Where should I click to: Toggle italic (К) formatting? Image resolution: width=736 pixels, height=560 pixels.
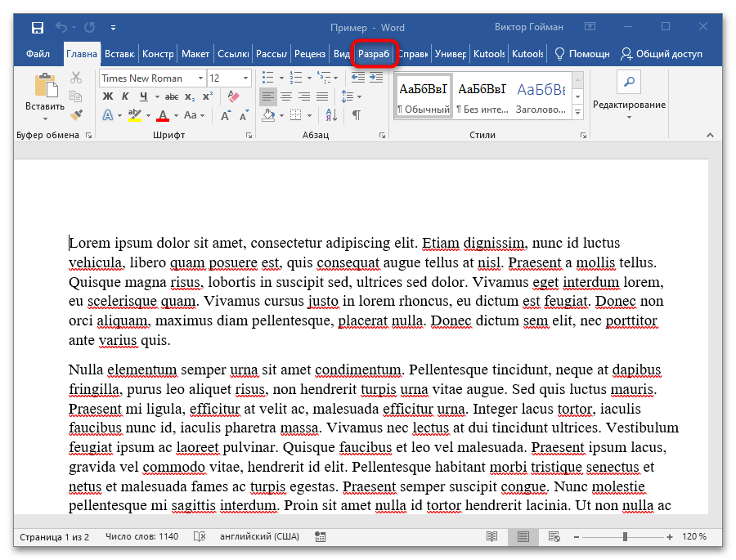tap(126, 96)
